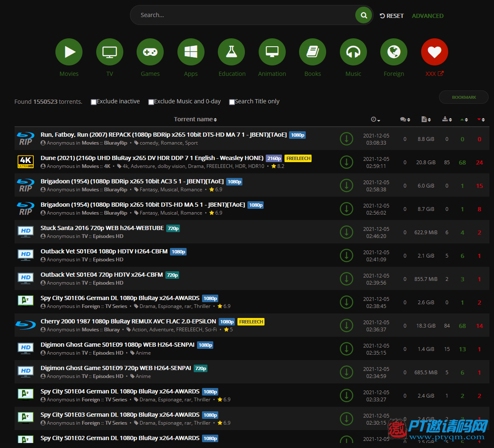Sort by Torrent name column
Viewport: 494px width, 448px height.
point(195,119)
